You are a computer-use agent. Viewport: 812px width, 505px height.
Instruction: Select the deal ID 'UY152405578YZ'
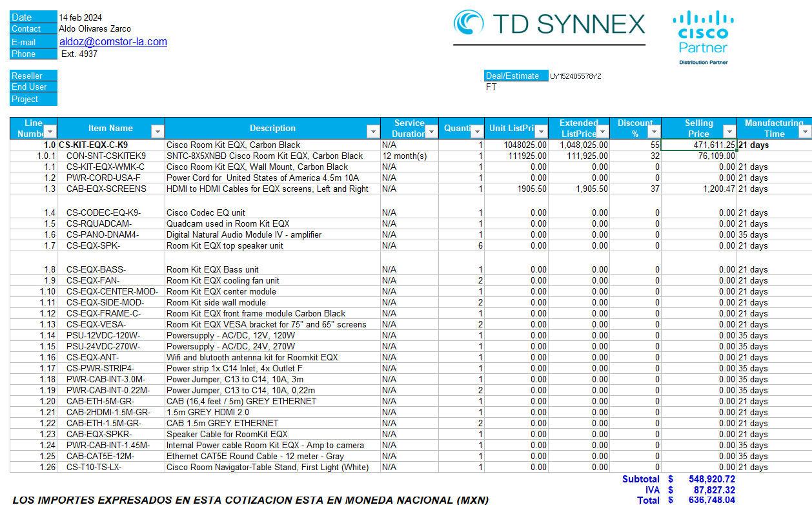coord(576,76)
